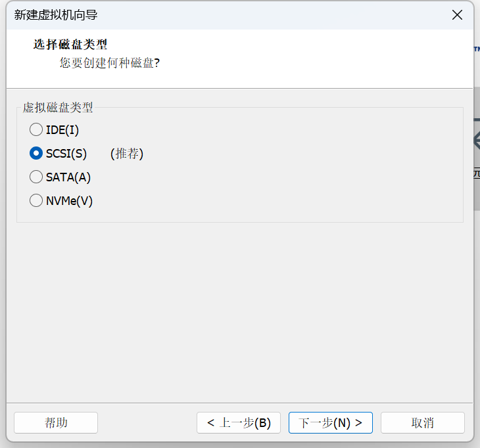Proceed with 下一步(N) button
The width and height of the screenshot is (480, 448).
point(331,422)
